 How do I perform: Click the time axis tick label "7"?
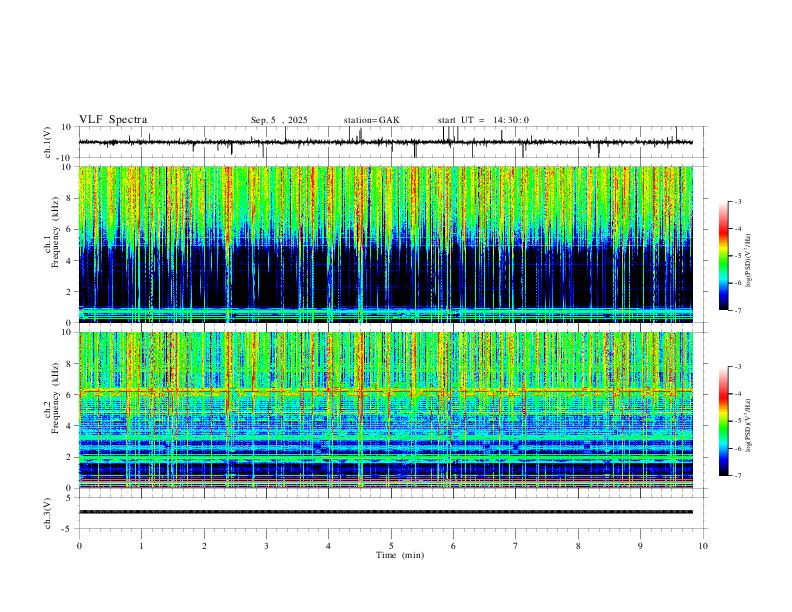(x=516, y=546)
